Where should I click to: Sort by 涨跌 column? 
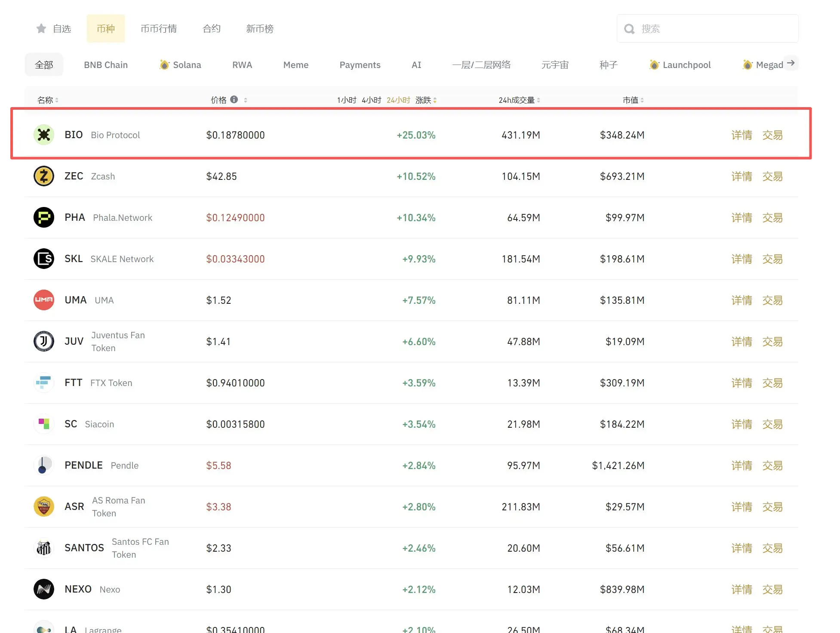[426, 100]
